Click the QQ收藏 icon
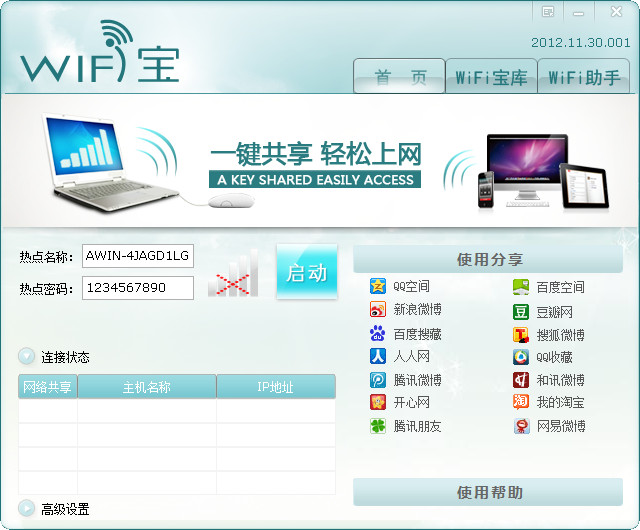Viewport: 640px width, 530px height. pyautogui.click(x=521, y=357)
